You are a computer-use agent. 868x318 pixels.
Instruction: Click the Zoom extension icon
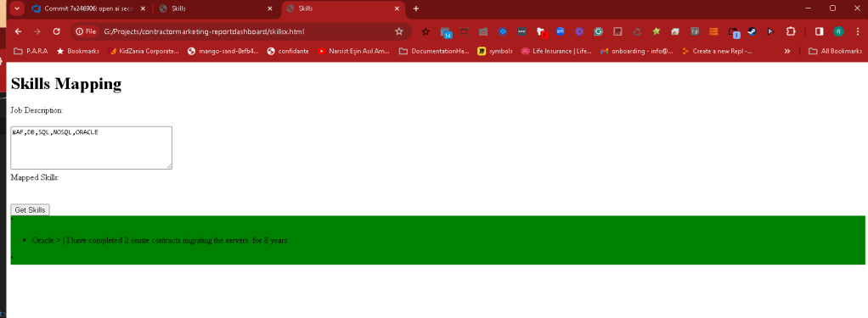(x=561, y=31)
